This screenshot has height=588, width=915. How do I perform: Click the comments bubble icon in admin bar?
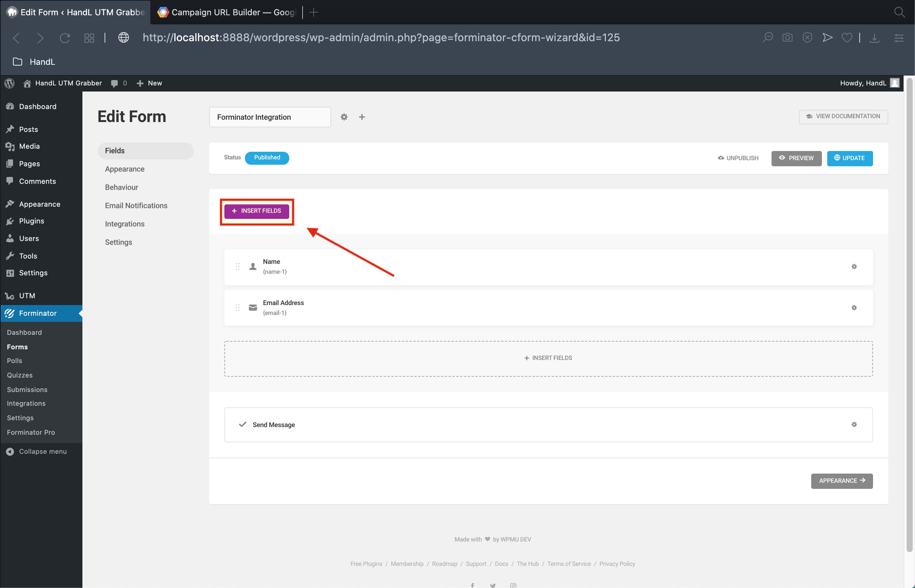pos(114,83)
